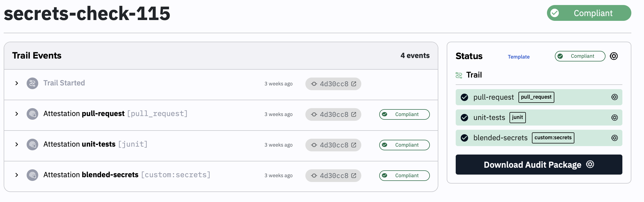Click the checkmark beside pull-request status
This screenshot has height=202, width=644.
[x=464, y=97]
